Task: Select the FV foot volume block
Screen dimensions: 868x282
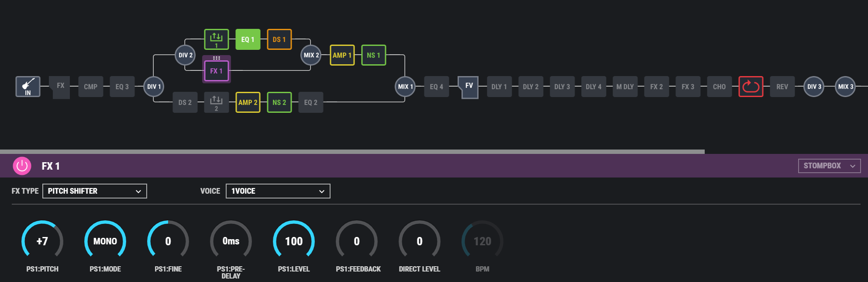Action: coord(468,87)
